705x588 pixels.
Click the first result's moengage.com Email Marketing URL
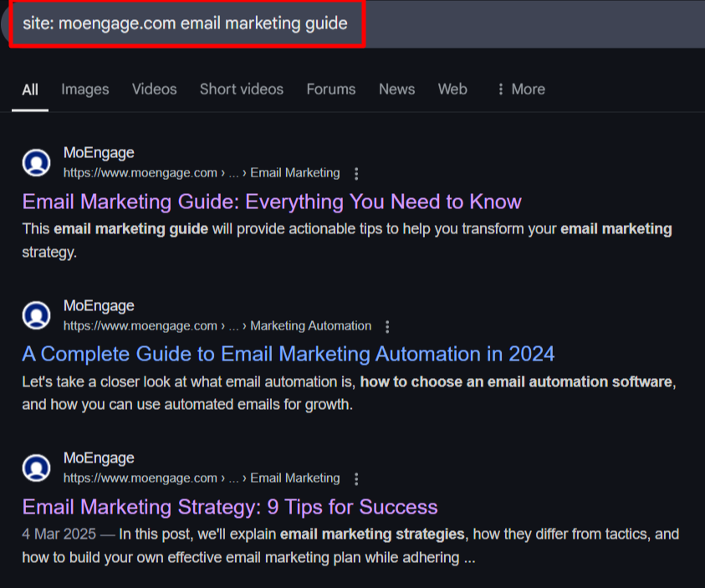coord(202,173)
